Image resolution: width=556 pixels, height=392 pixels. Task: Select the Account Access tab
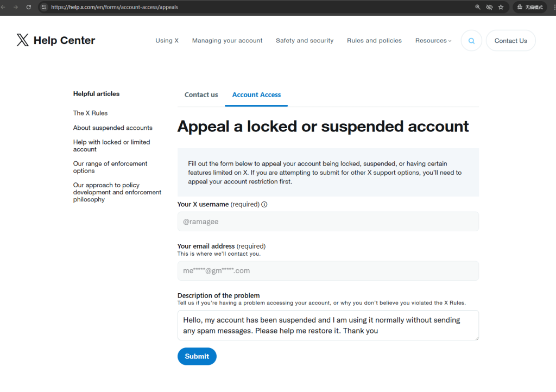(256, 95)
